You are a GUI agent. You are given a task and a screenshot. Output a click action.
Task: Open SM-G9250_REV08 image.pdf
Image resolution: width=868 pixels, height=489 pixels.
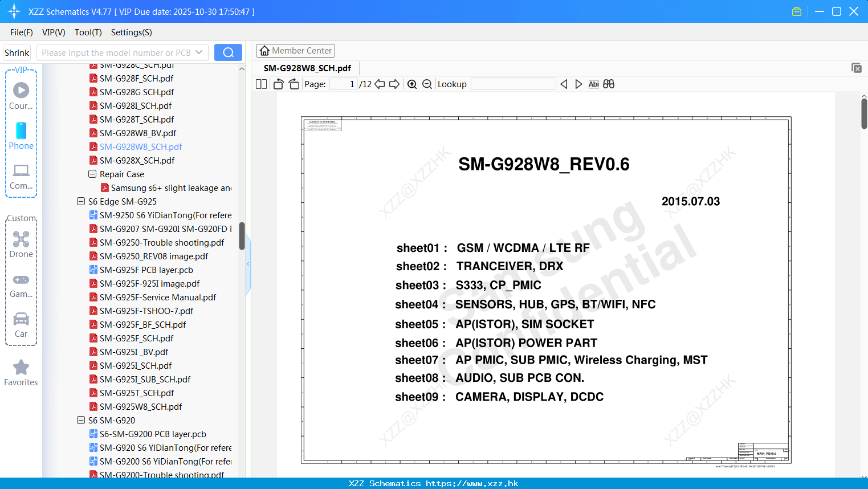(x=154, y=256)
